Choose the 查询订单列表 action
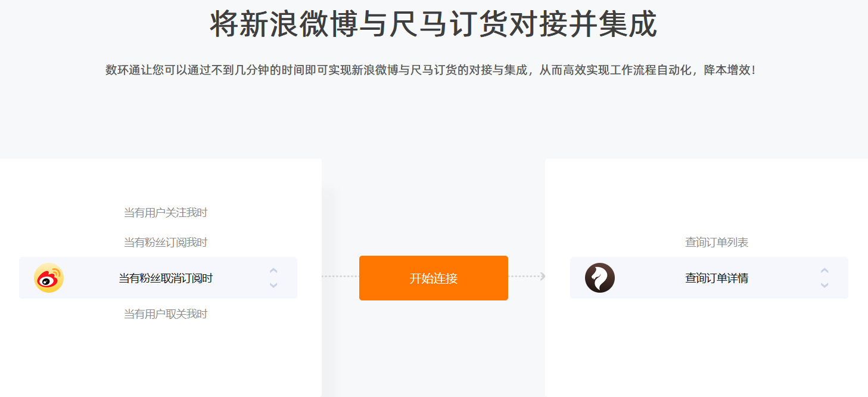The image size is (868, 397). pos(717,243)
